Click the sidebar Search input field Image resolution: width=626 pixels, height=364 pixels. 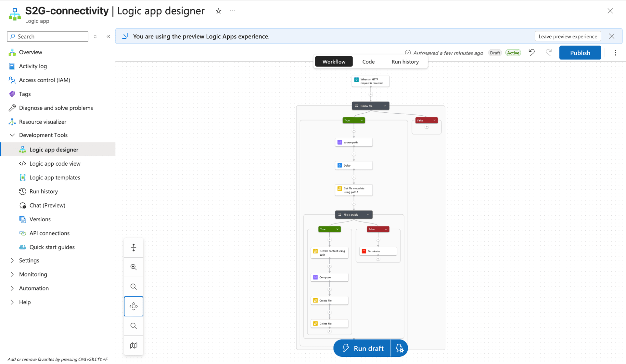click(48, 37)
